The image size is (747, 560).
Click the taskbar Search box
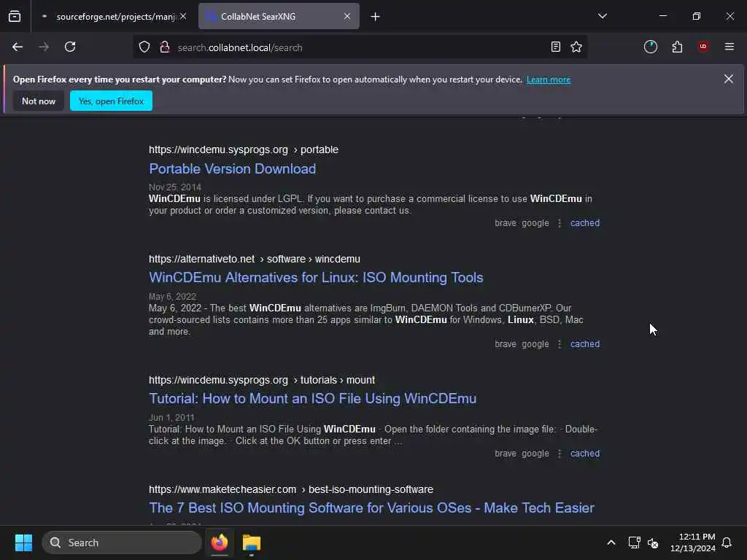pos(122,542)
